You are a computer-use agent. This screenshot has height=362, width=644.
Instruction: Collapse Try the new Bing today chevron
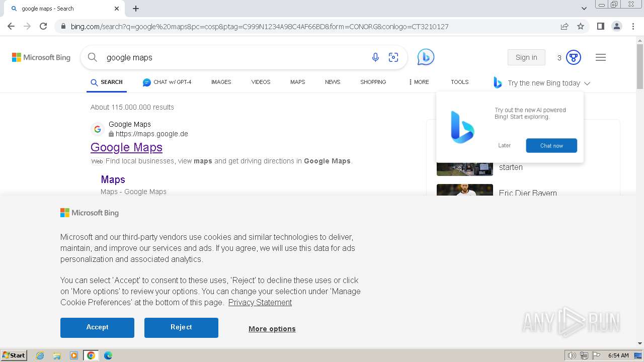(587, 83)
